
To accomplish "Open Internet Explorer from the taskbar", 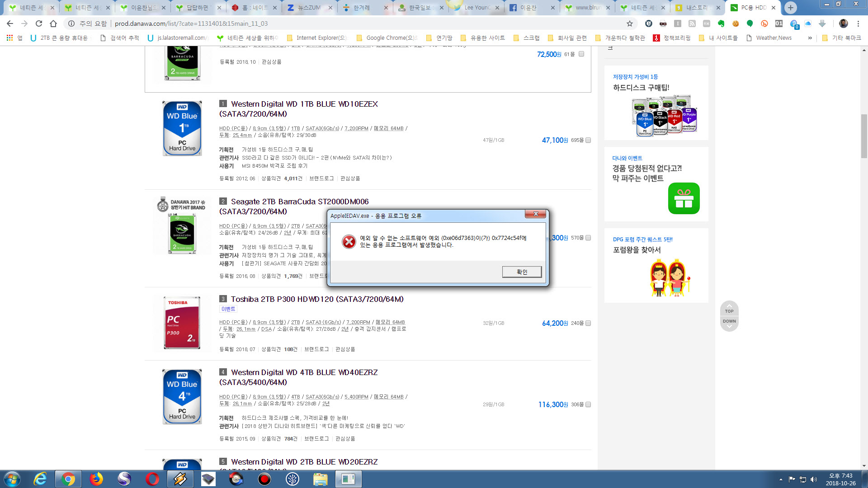I will tap(40, 479).
